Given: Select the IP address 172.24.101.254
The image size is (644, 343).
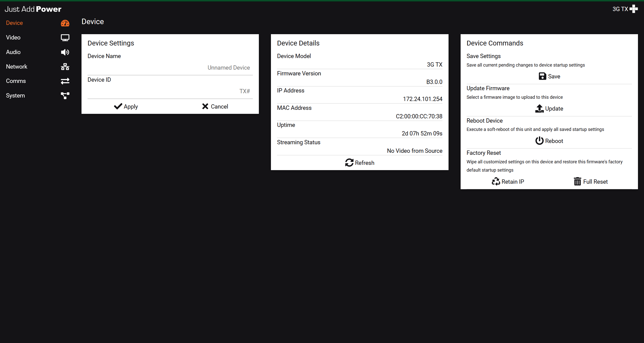Looking at the screenshot, I should pyautogui.click(x=423, y=99).
